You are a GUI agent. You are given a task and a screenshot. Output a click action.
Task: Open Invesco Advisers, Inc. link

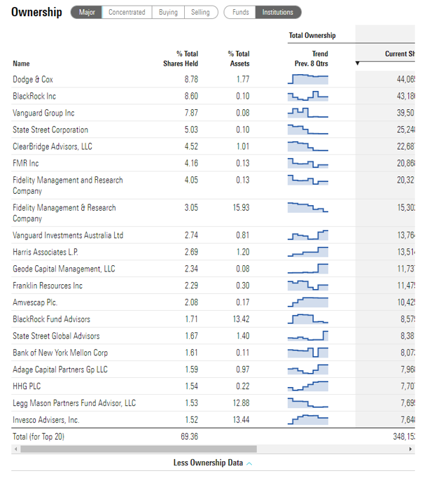coord(45,419)
